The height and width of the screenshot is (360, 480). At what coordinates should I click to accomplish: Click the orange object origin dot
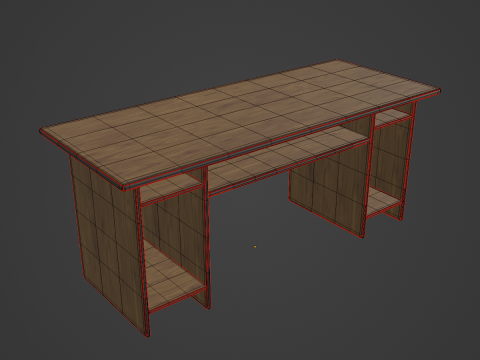255,247
